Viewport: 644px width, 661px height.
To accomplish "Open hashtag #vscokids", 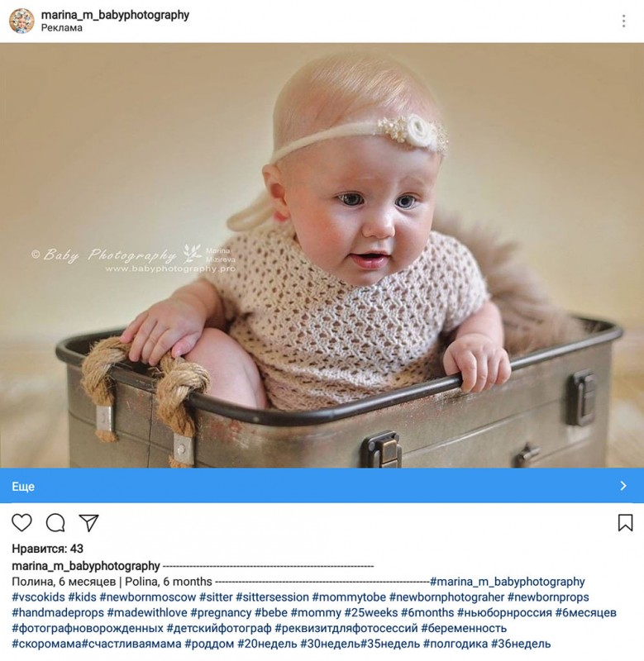I will (38, 597).
